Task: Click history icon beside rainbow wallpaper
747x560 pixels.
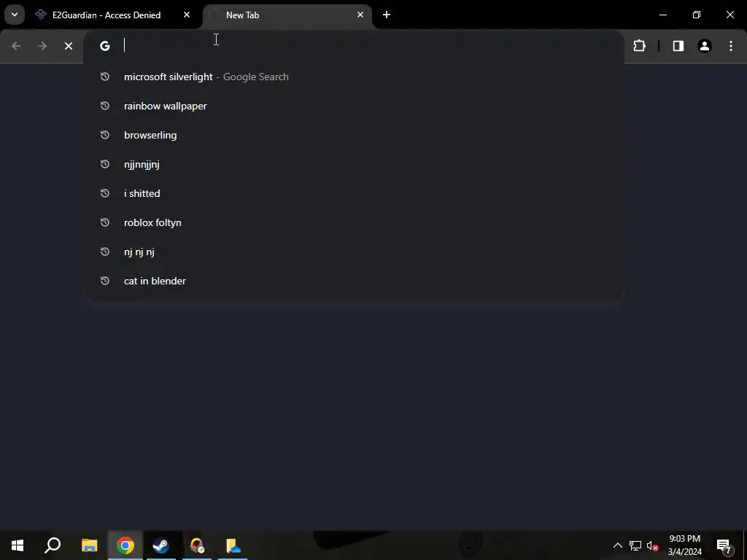Action: click(105, 106)
